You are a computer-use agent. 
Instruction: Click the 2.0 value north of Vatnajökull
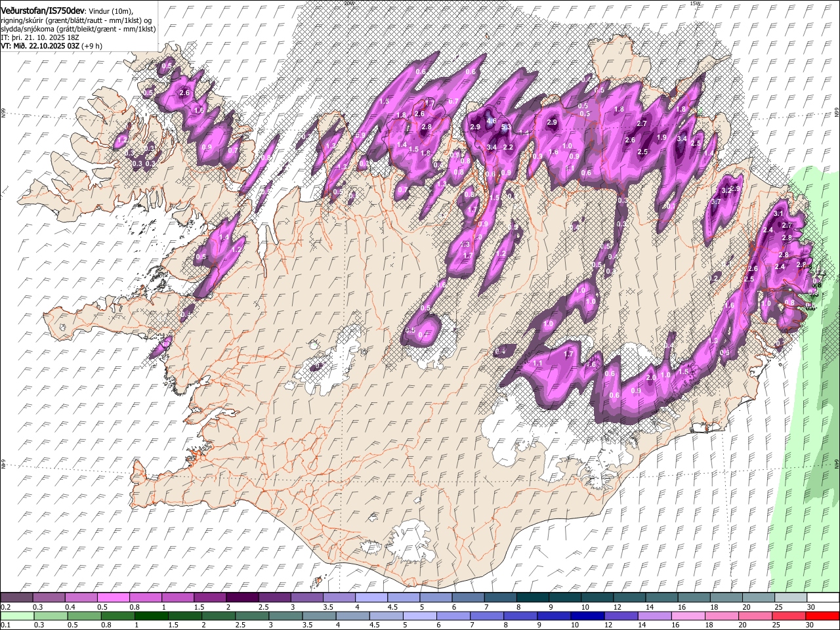[x=652, y=377]
